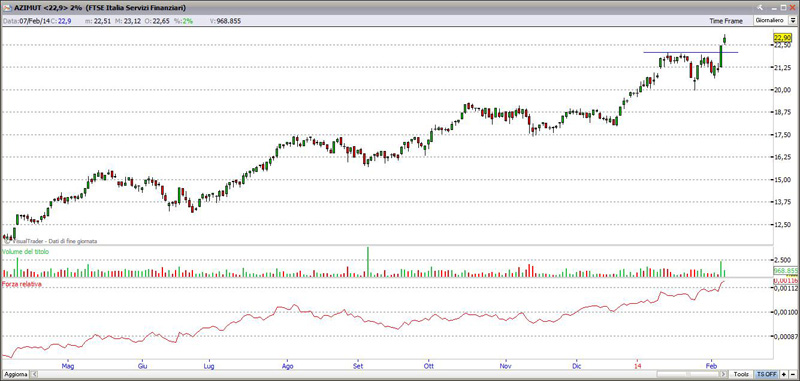This screenshot has height=381, width=800.
Task: Zoom out with the minus button
Action: pyautogui.click(x=792, y=374)
